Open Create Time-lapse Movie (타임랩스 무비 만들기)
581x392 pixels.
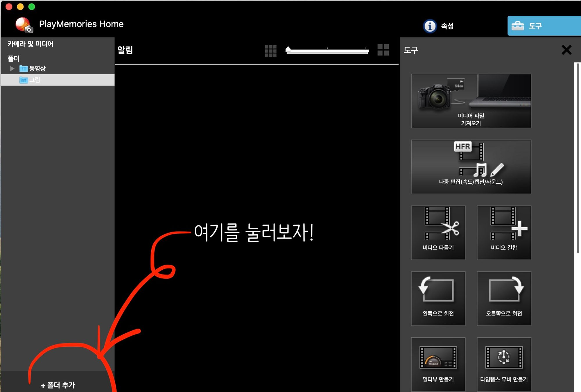click(x=504, y=364)
